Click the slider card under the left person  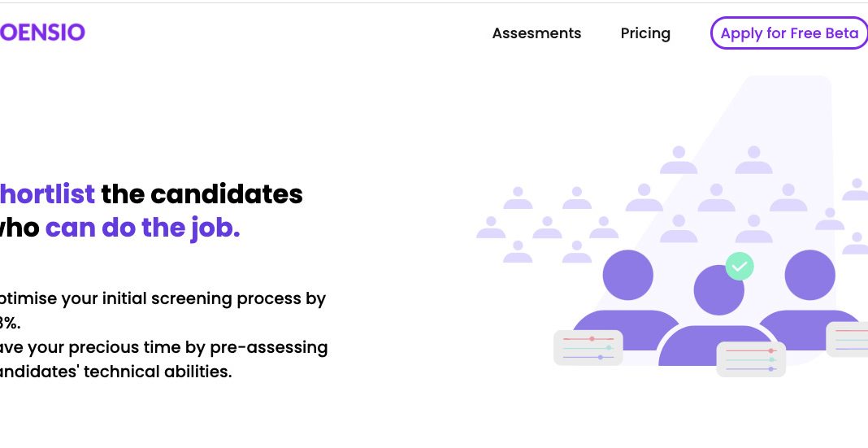588,348
